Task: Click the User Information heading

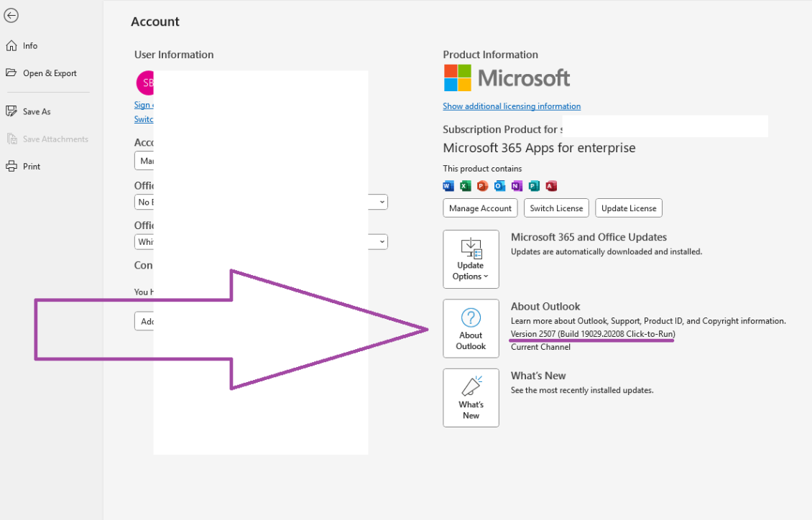Action: (x=174, y=55)
